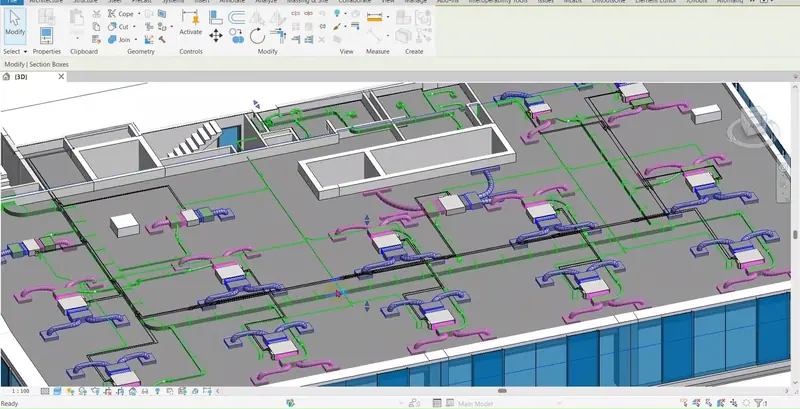Viewport: 800px width, 409px height.
Task: Open Type Properties icon above Properties
Action: pyautogui.click(x=46, y=17)
